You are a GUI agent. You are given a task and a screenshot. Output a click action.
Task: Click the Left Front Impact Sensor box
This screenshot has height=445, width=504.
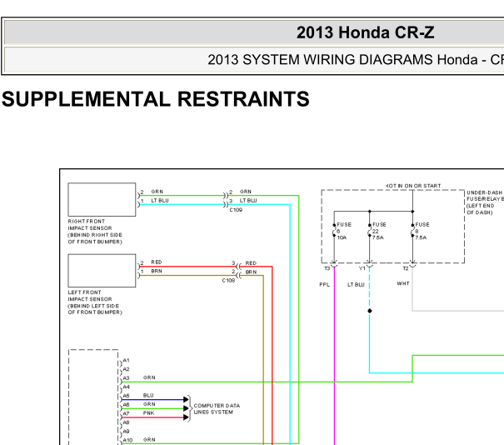[x=102, y=271]
